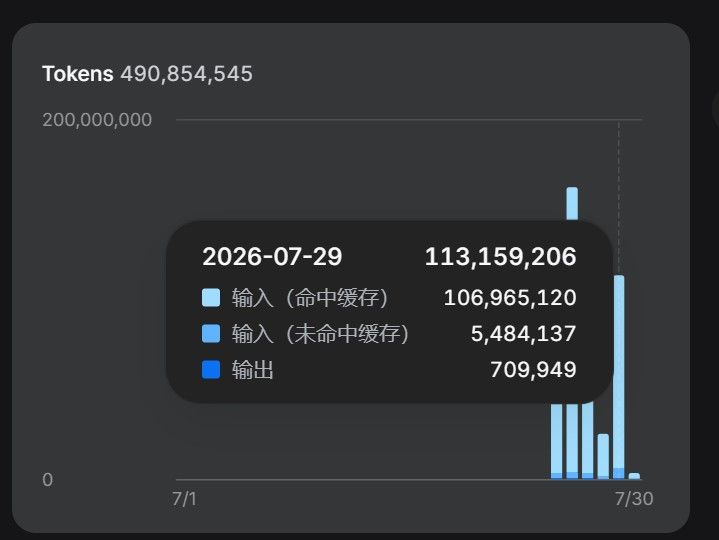Select the 输入（命中缓存）legend label

(x=310, y=298)
